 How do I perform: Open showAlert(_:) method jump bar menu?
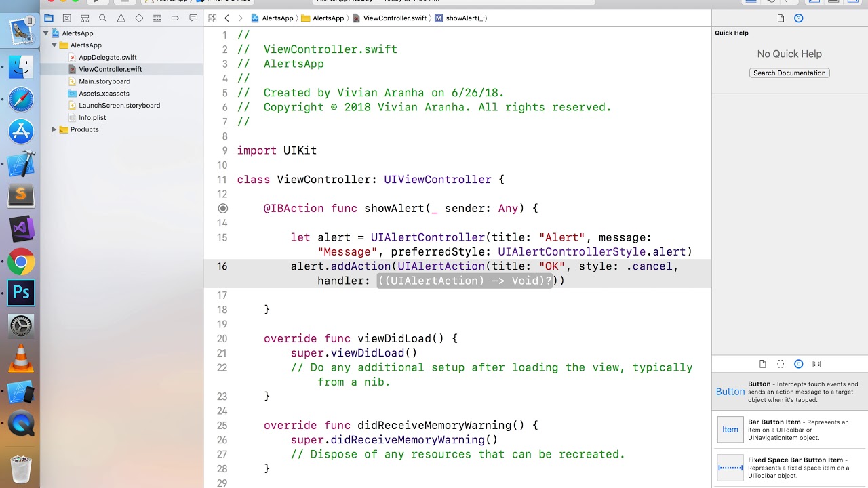click(x=461, y=18)
